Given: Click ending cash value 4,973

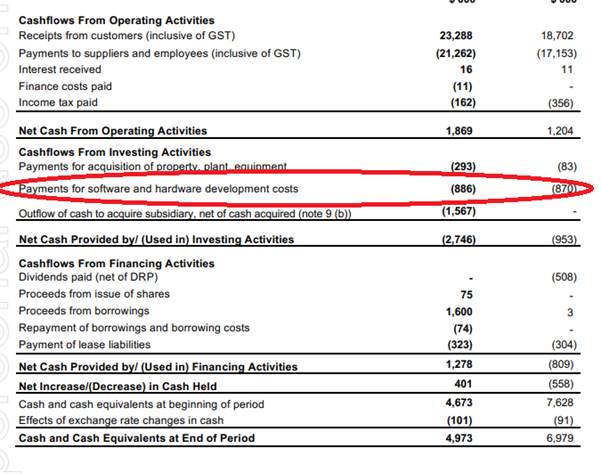Looking at the screenshot, I should (459, 438).
